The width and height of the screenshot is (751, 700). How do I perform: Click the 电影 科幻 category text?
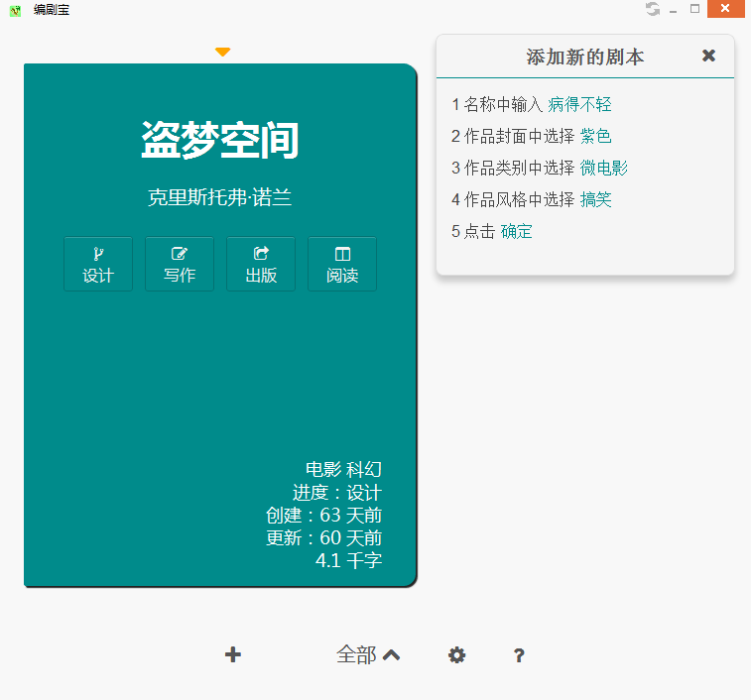343,469
